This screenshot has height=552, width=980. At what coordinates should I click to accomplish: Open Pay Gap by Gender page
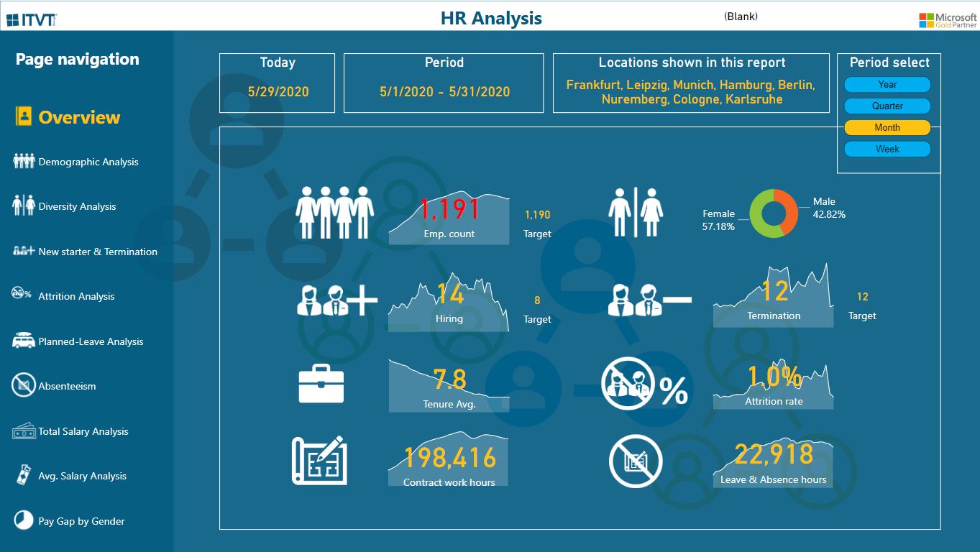(81, 521)
